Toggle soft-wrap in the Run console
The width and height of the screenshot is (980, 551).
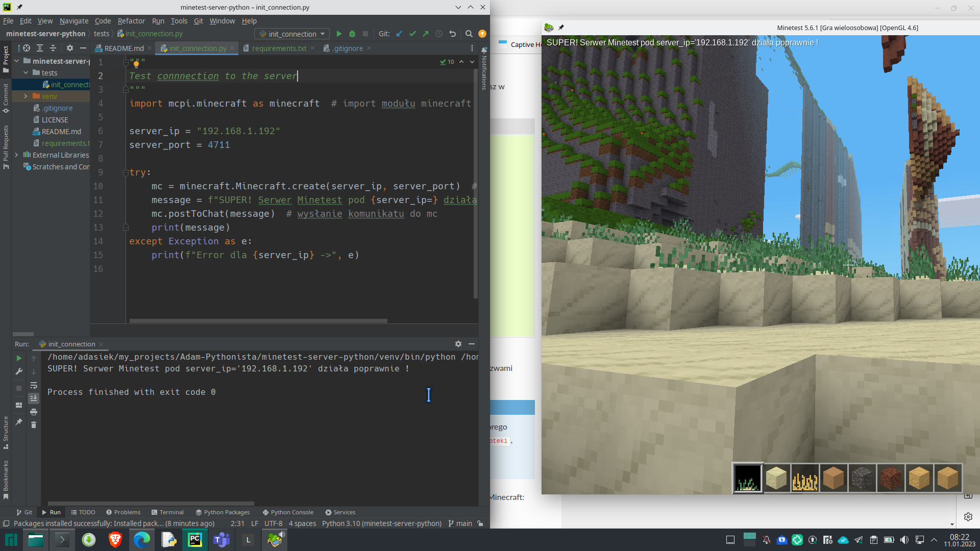coord(34,385)
